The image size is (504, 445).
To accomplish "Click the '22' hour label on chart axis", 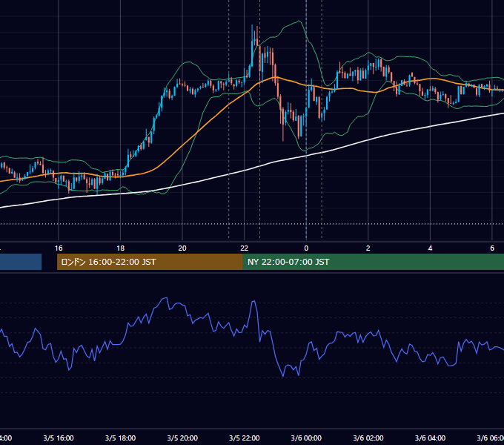I will click(x=245, y=248).
